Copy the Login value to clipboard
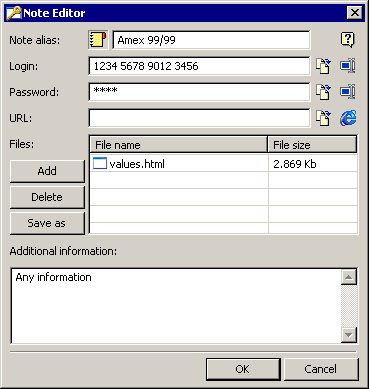The height and width of the screenshot is (389, 369). [x=323, y=66]
